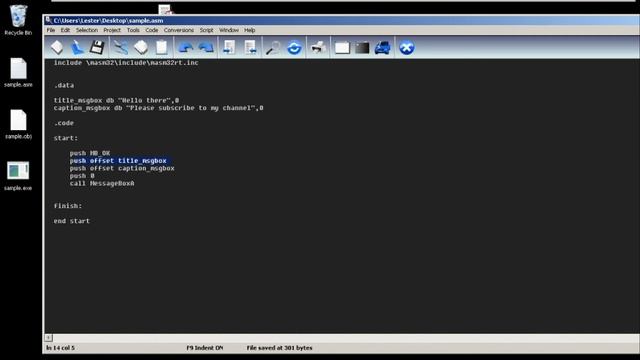
Task: Click the title_msgbox db declaration line
Action: pyautogui.click(x=116, y=100)
